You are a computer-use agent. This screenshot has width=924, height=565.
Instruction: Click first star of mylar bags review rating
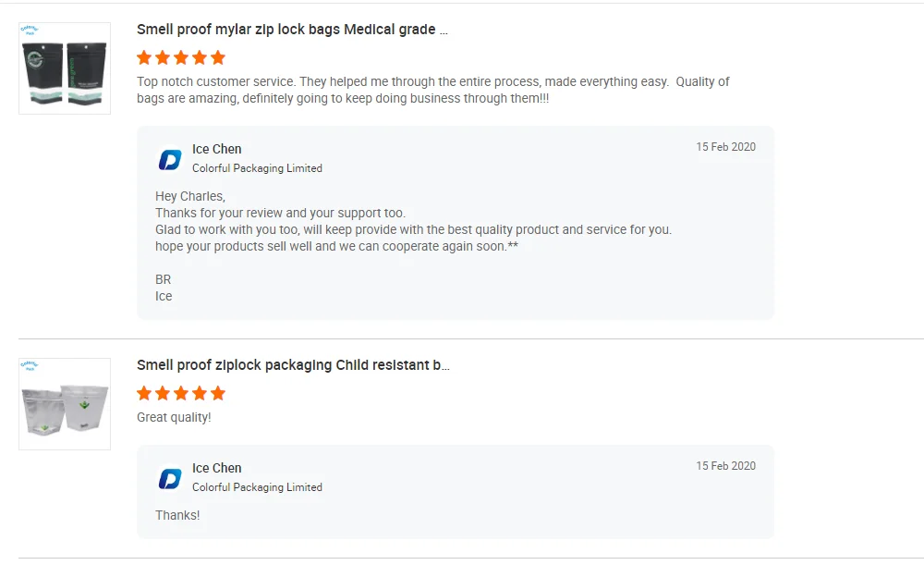pyautogui.click(x=144, y=57)
